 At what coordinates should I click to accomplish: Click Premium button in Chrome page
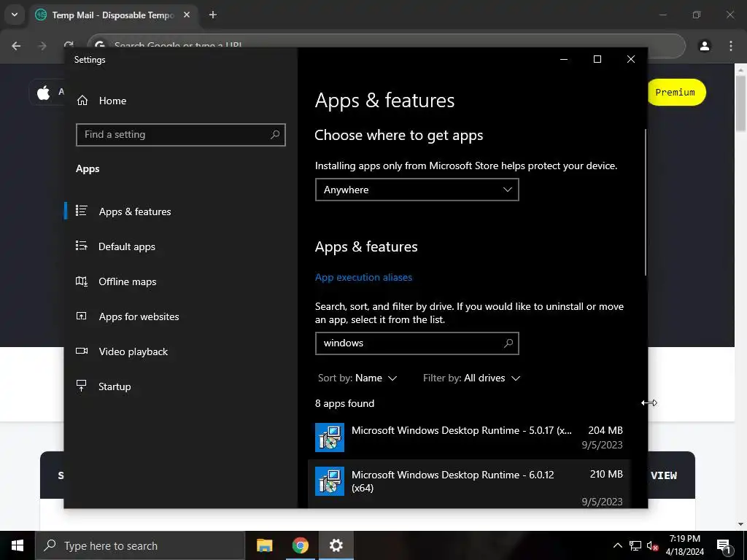(676, 93)
